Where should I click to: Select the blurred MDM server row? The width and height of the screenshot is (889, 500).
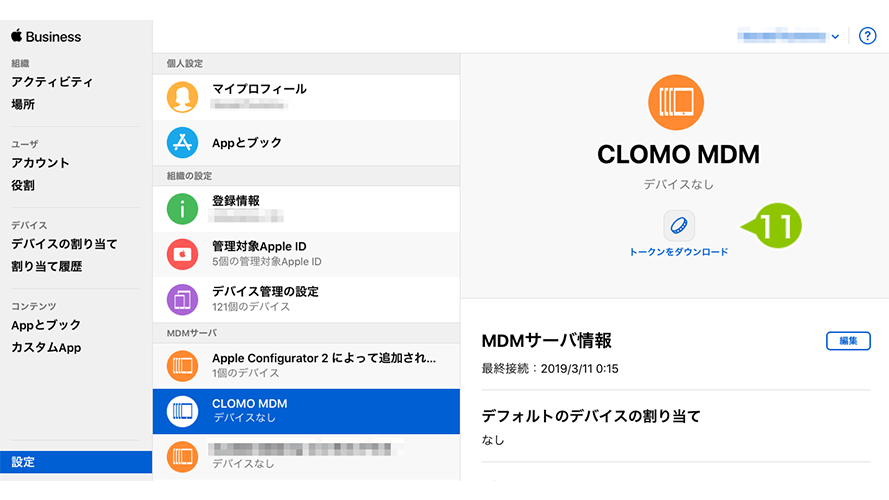coord(306,457)
